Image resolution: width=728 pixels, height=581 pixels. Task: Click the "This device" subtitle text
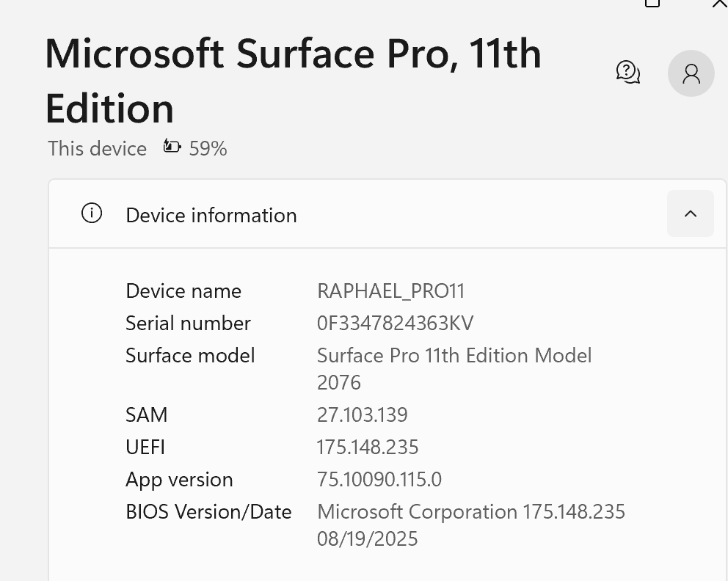click(97, 149)
